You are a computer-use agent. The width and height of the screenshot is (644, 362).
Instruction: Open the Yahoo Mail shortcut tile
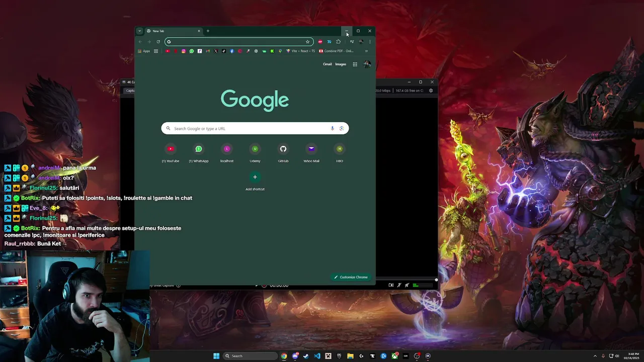(x=311, y=153)
